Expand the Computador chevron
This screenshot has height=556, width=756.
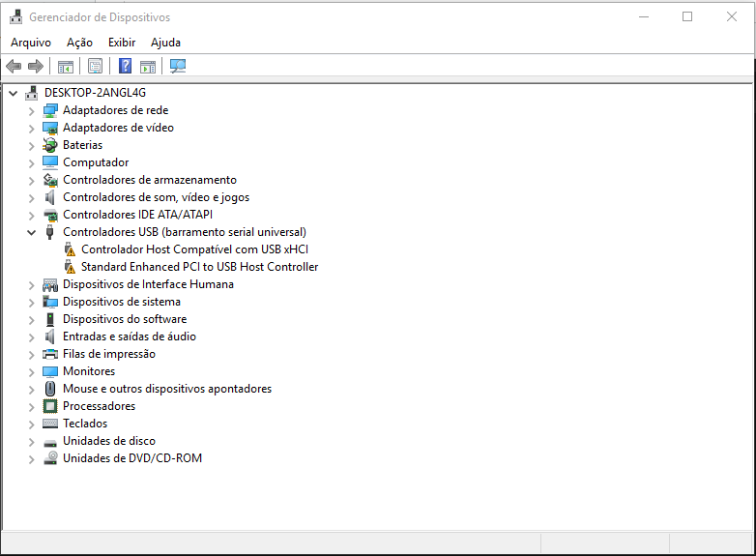31,163
